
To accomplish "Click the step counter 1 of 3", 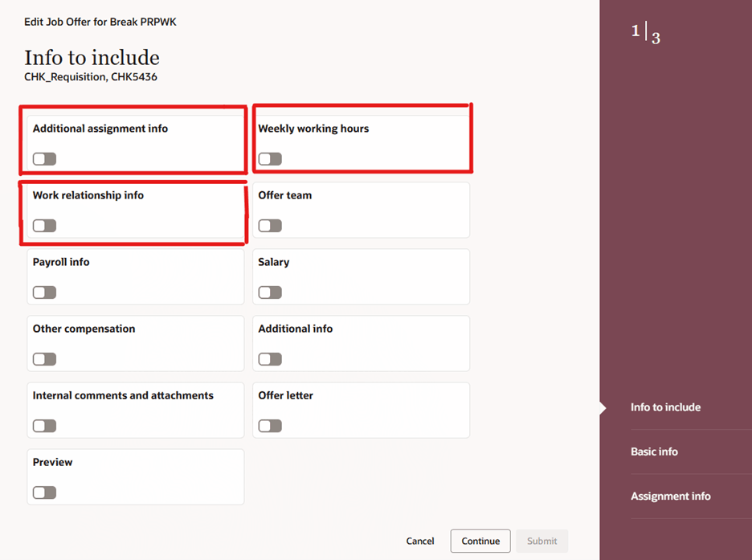I will [x=645, y=33].
